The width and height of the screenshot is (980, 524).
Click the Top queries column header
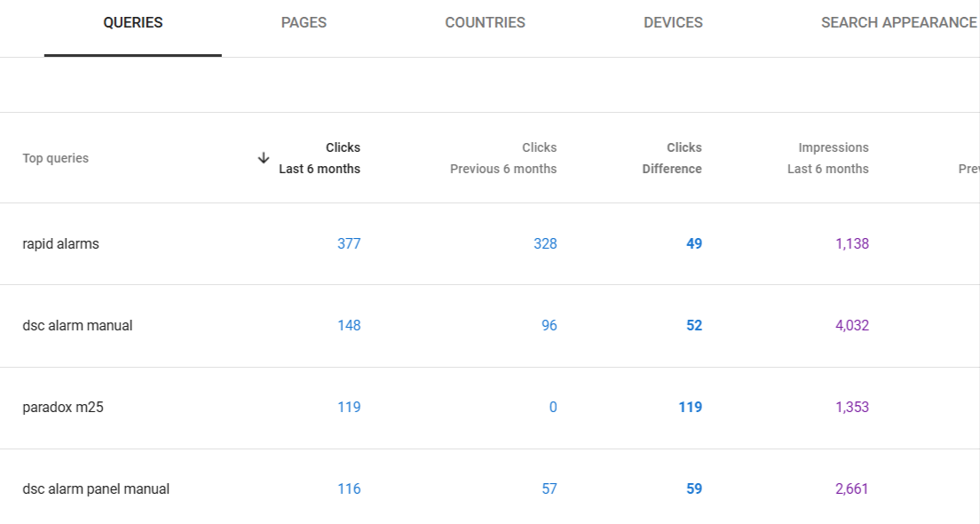pyautogui.click(x=56, y=158)
